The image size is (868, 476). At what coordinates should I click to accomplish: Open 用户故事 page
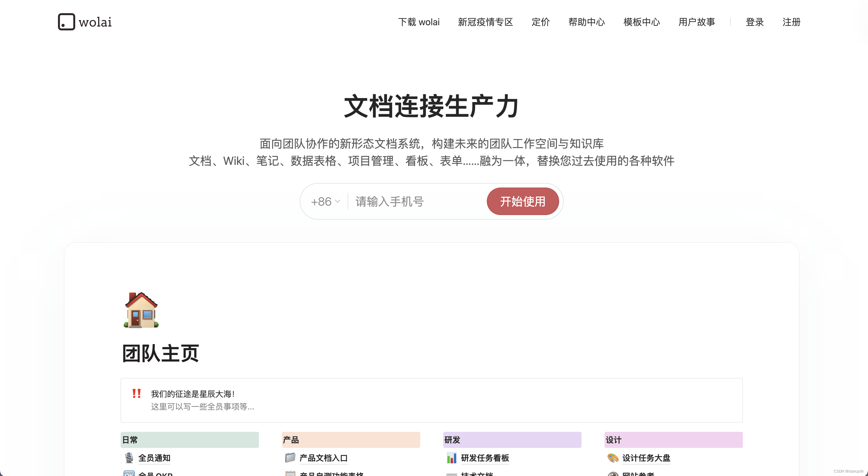[696, 22]
